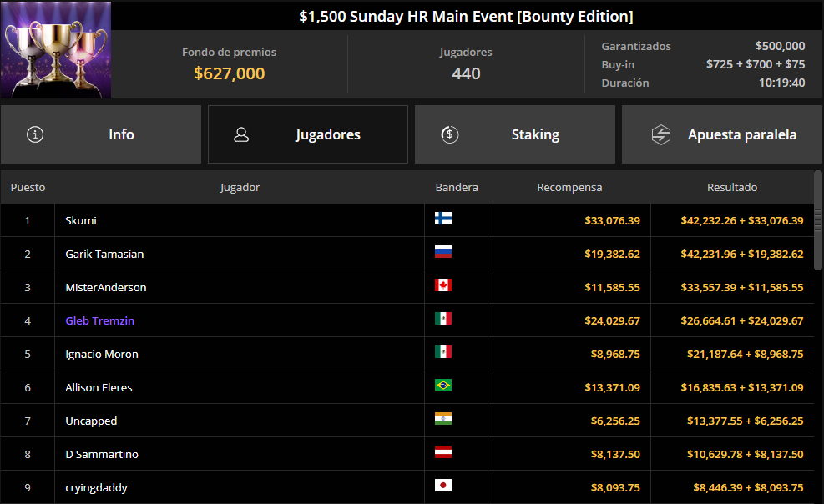824x504 pixels.
Task: Click the Resultado column header
Action: click(732, 188)
